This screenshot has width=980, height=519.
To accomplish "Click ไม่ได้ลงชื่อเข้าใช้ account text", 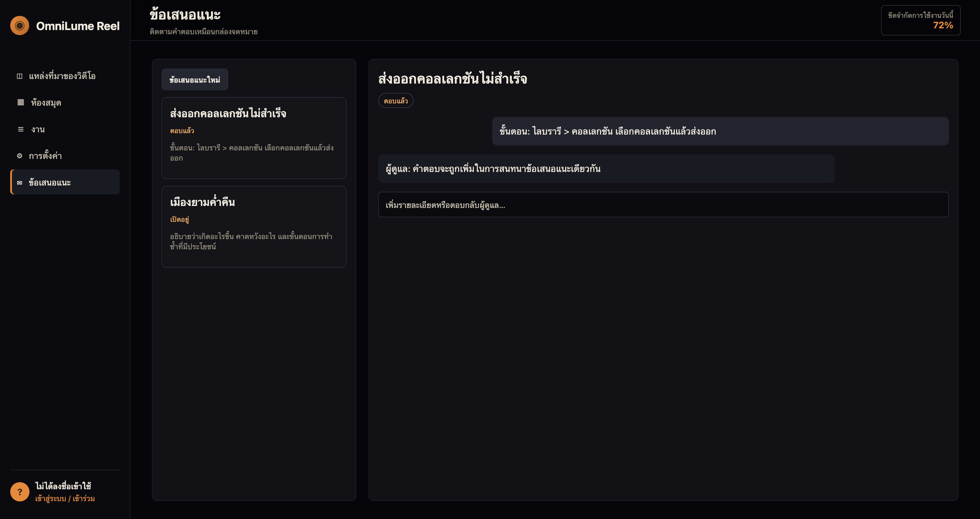I will point(63,486).
